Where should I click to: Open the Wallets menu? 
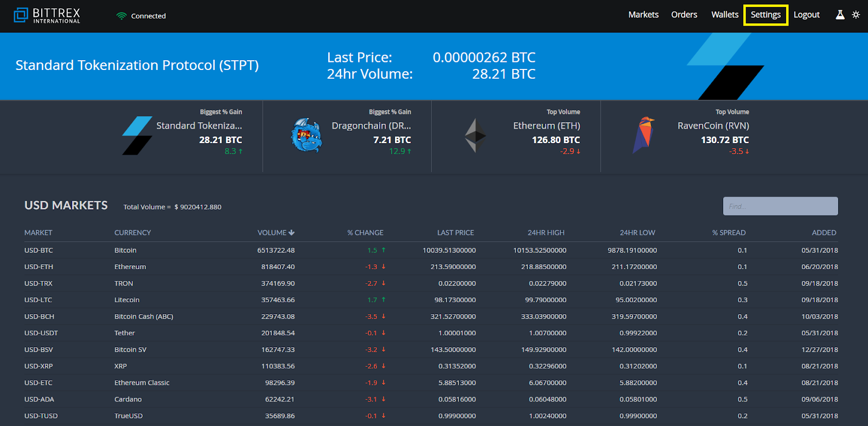click(x=725, y=15)
